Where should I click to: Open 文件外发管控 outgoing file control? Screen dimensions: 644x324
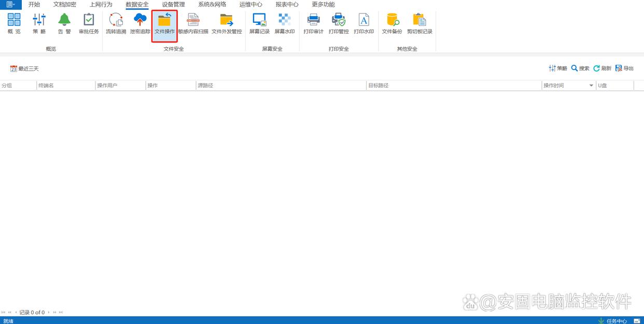click(227, 24)
